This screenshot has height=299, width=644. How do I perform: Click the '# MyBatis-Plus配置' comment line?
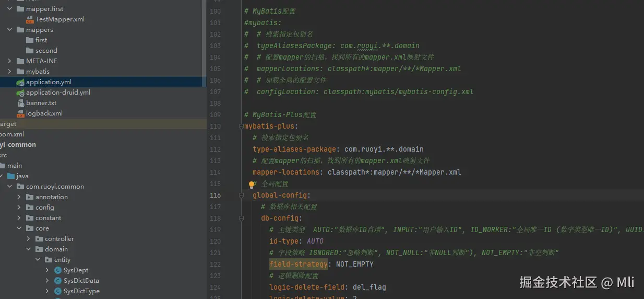[280, 114]
